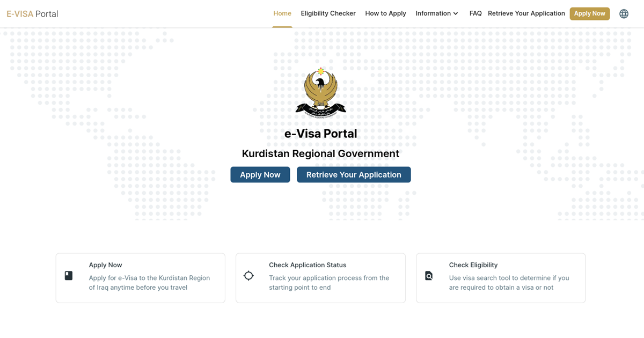Viewport: 644px width, 338px height.
Task: Expand the Information dropdown menu
Action: pos(433,13)
